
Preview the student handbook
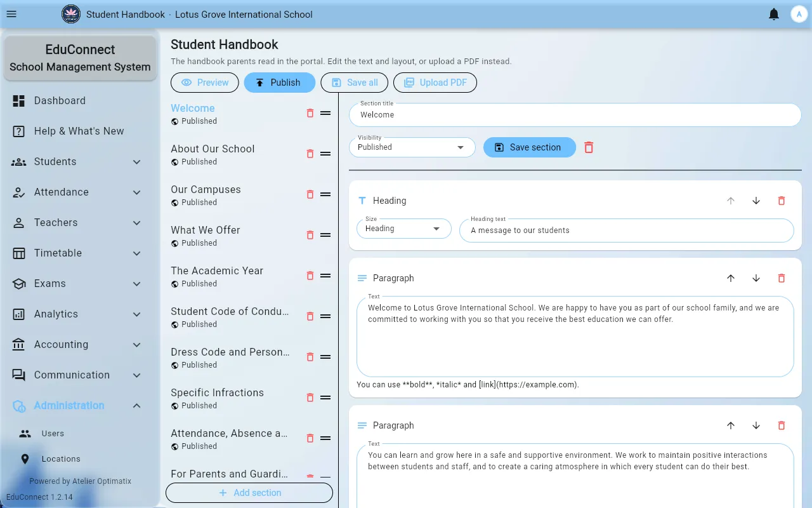(205, 83)
